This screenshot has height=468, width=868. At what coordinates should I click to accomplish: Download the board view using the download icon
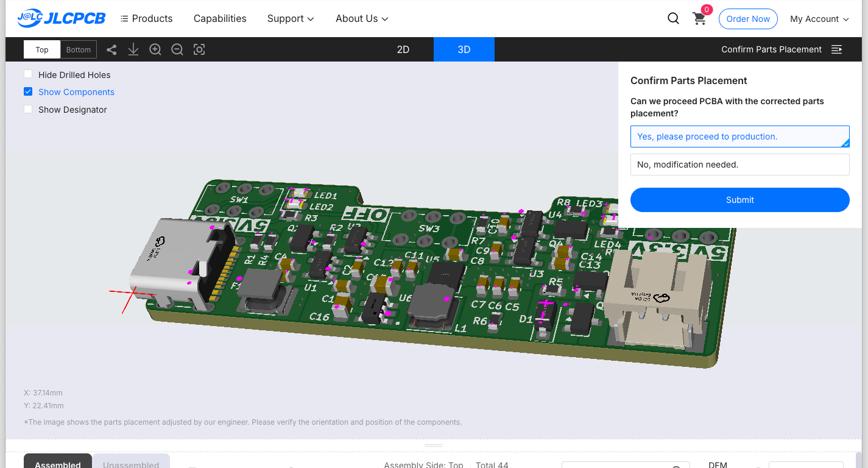pos(133,50)
